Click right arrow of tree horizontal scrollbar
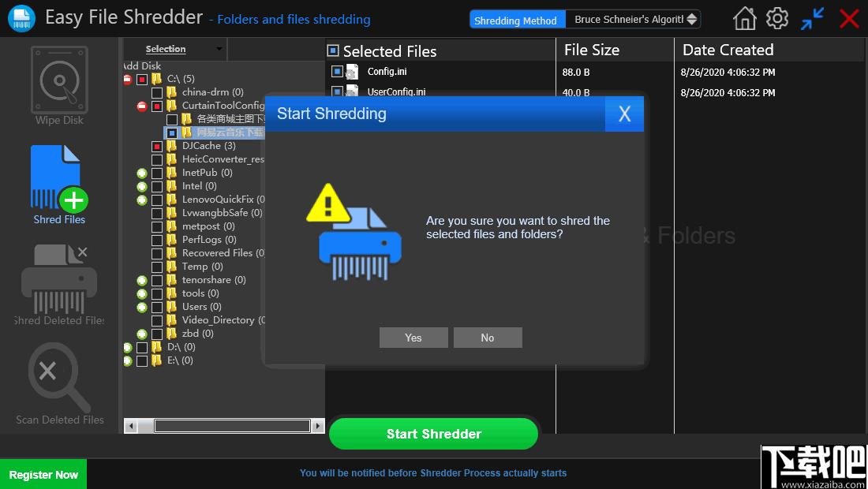 point(318,426)
